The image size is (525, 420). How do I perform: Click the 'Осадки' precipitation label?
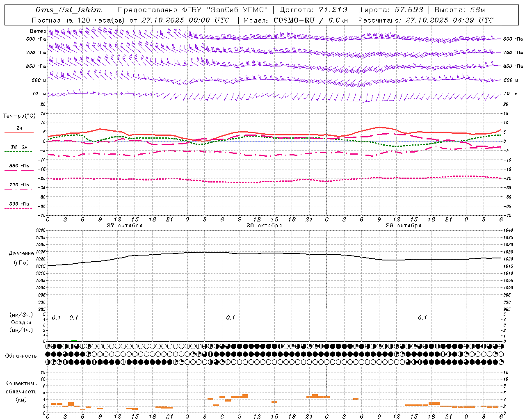21,322
